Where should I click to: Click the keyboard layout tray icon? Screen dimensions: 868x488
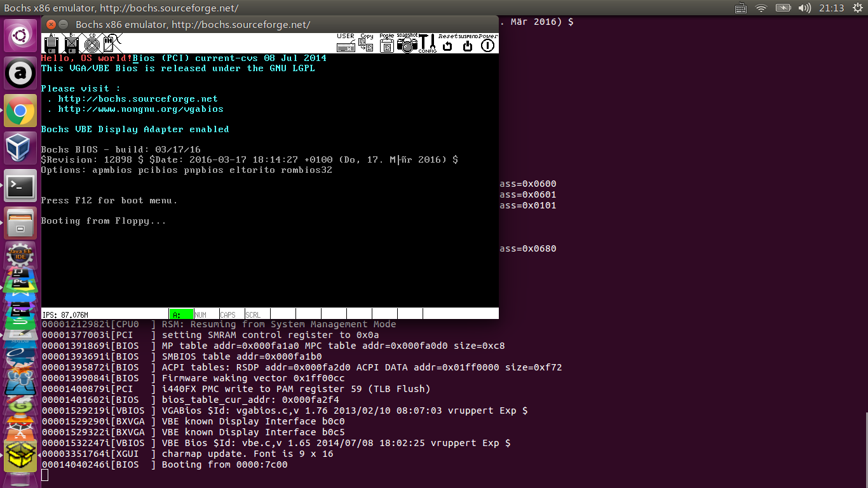[740, 8]
